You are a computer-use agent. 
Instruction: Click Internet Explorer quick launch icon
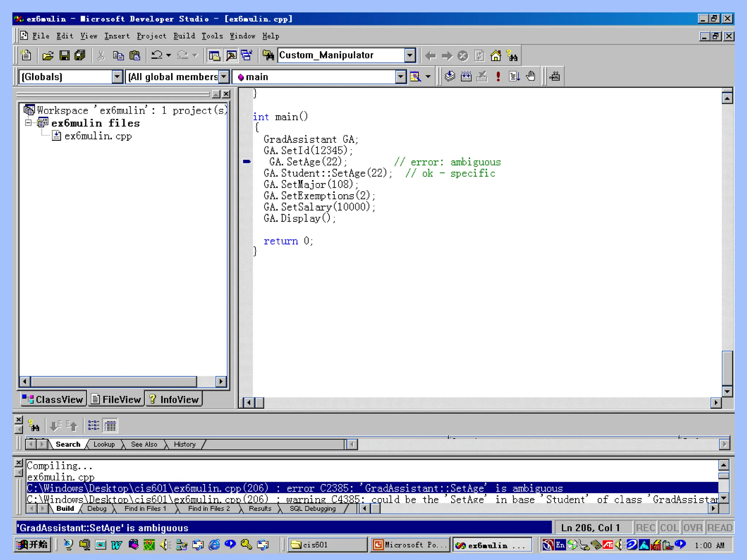(x=214, y=545)
